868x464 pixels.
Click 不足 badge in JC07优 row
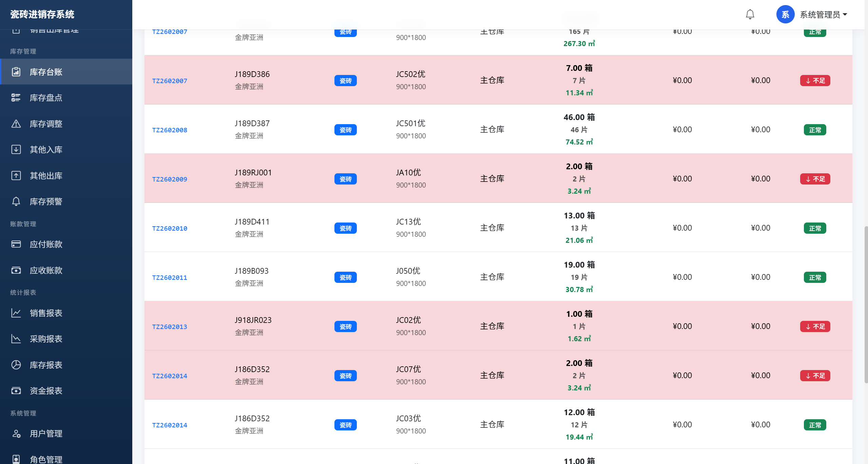click(x=815, y=376)
